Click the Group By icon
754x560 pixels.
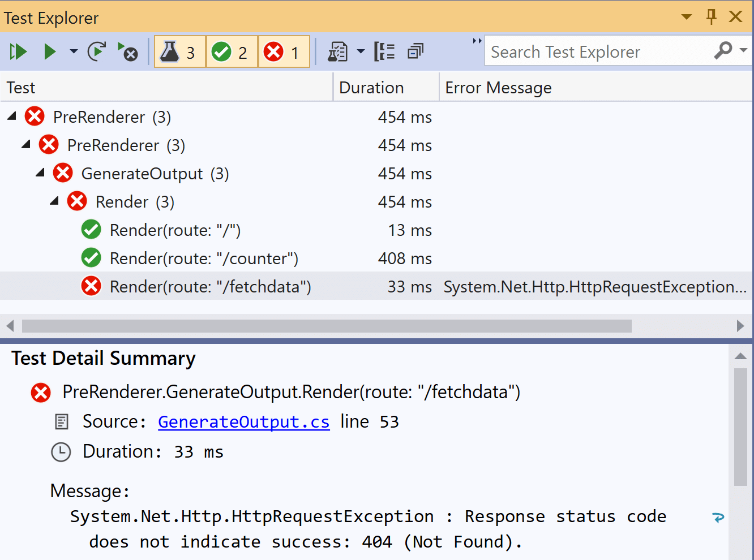[384, 51]
